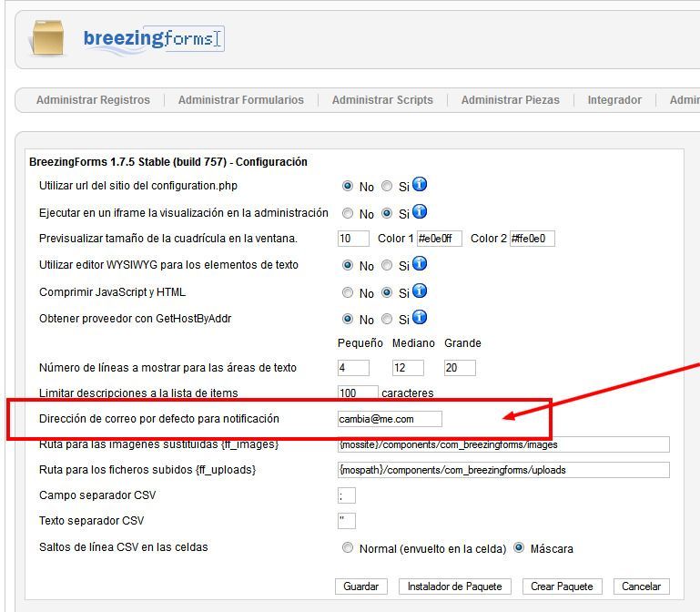Select No for iframe visualización option
This screenshot has width=700, height=612.
348,213
